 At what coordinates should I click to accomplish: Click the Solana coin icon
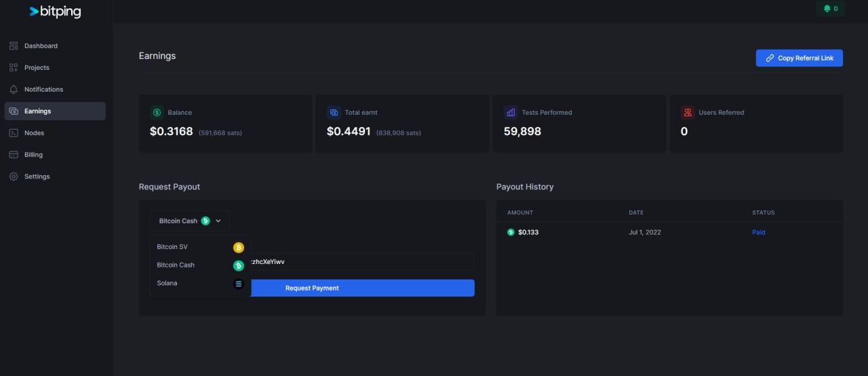238,284
